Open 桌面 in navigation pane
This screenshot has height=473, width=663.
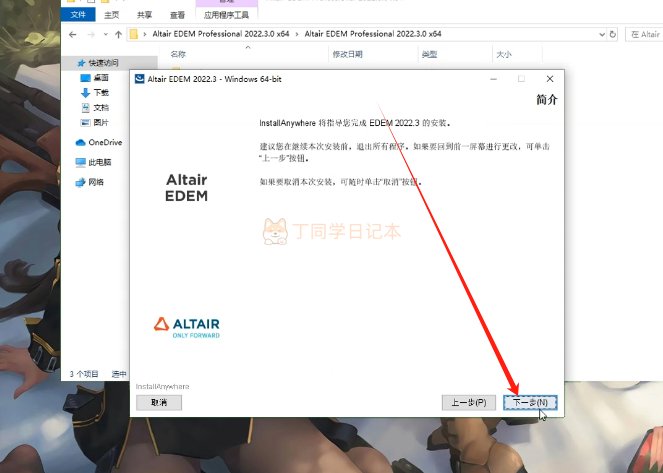(x=101, y=78)
